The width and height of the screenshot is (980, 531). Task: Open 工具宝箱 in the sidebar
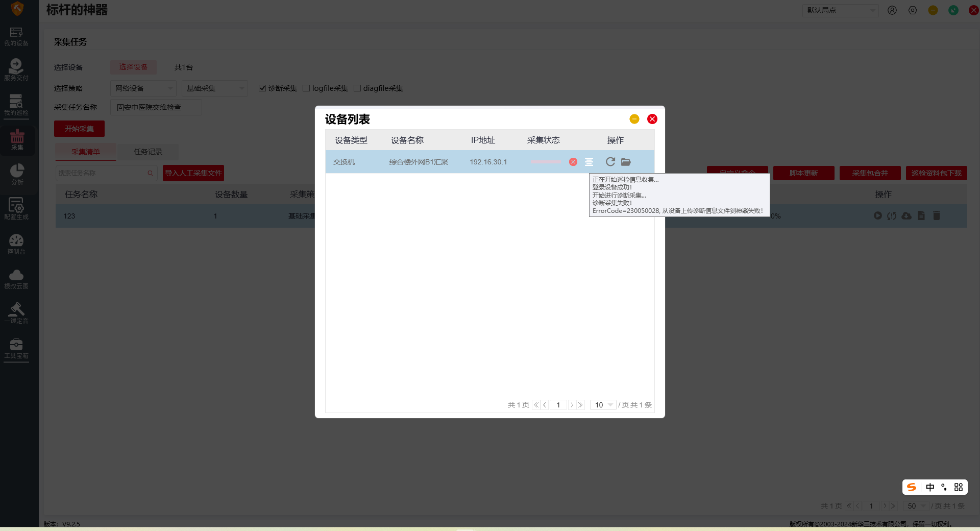point(16,348)
